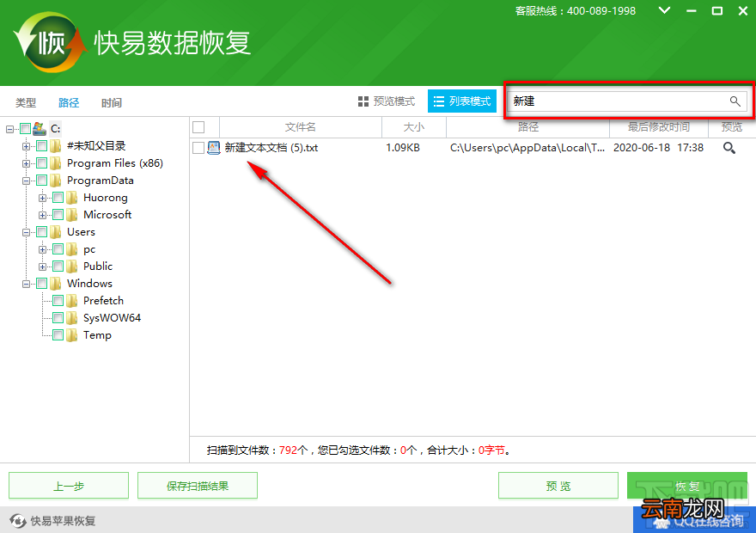Switch to 预览模式 view
756x533 pixels.
tap(387, 101)
